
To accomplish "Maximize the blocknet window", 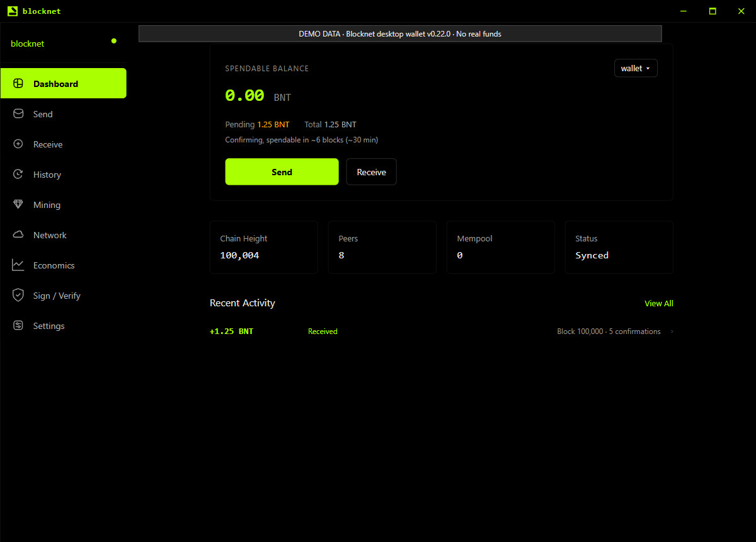I will coord(713,11).
